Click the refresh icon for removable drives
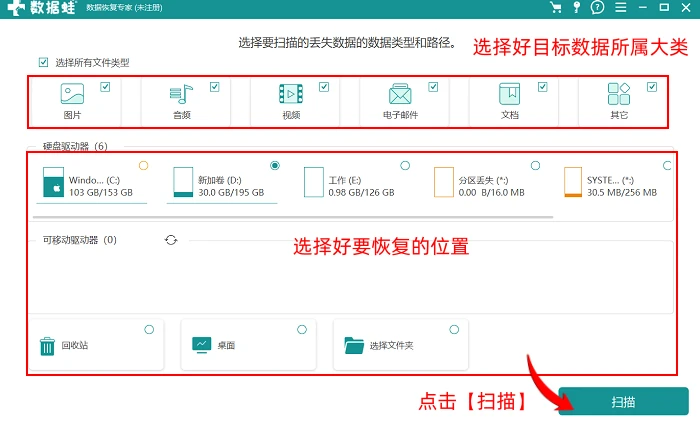700x424 pixels. (171, 240)
